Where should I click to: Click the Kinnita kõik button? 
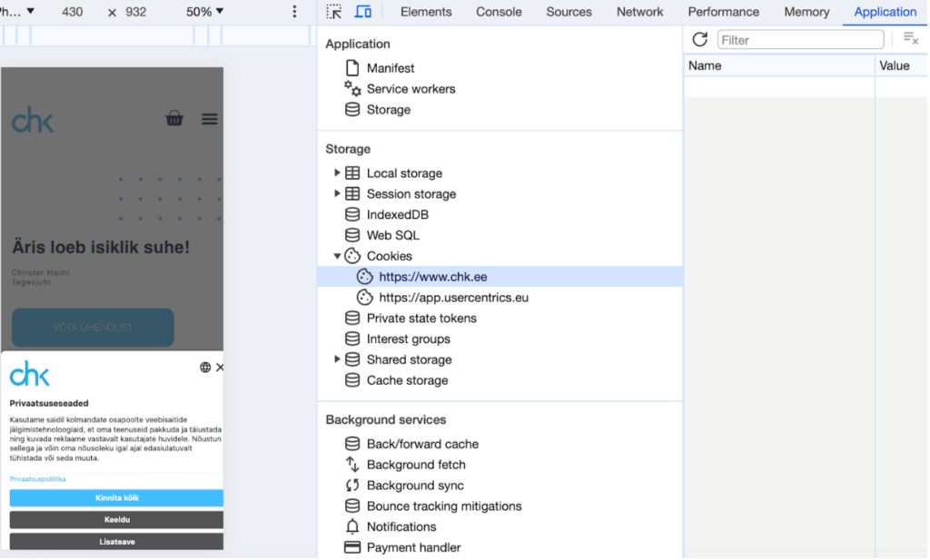[117, 498]
